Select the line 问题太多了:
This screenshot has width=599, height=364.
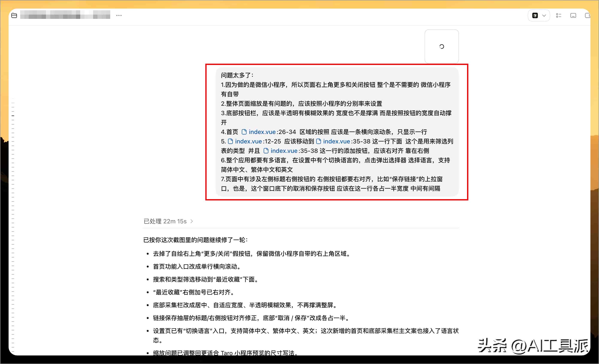(237, 75)
